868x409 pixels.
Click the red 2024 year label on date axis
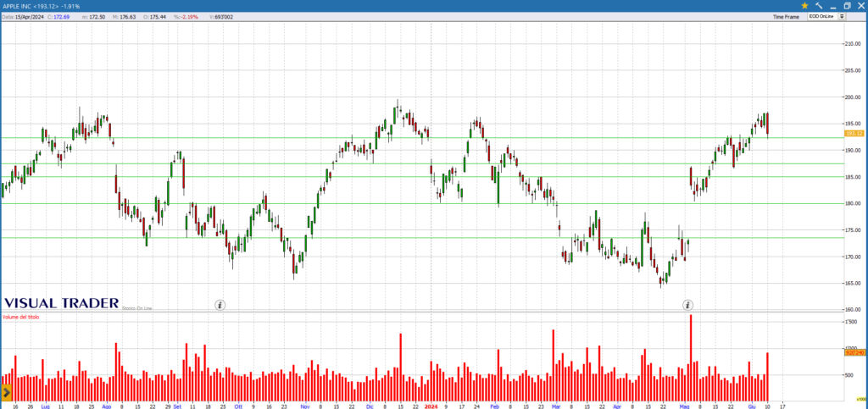[431, 406]
